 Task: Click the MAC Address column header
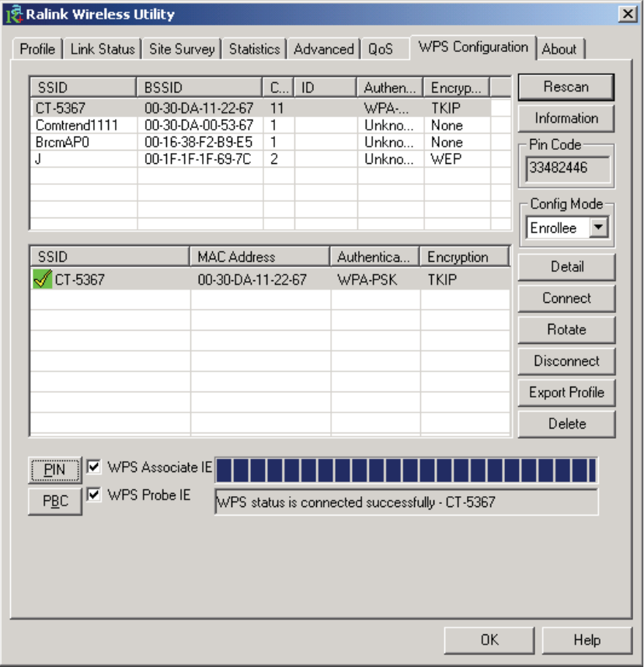coord(259,257)
